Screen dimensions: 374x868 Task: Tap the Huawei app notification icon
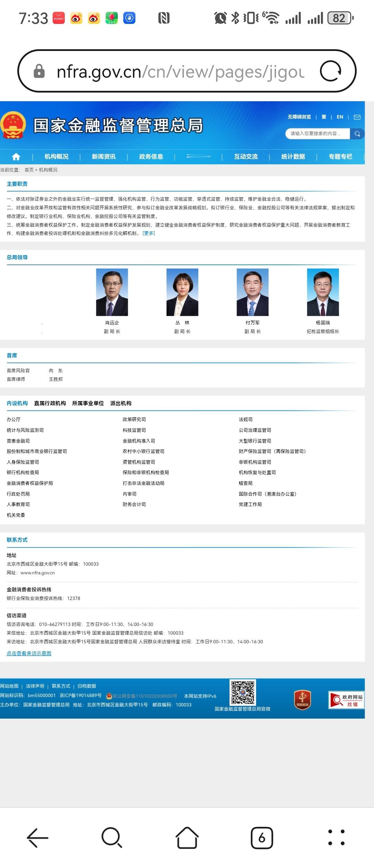click(x=59, y=18)
